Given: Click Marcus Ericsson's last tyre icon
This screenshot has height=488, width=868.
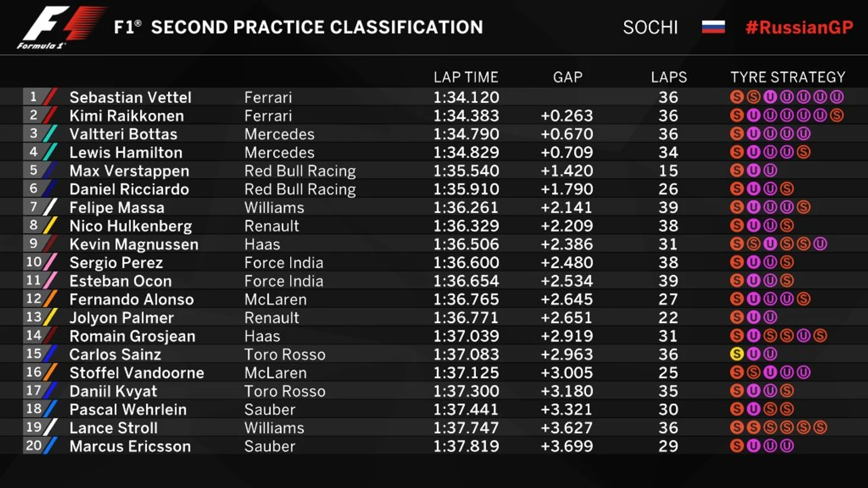Looking at the screenshot, I should (x=787, y=446).
